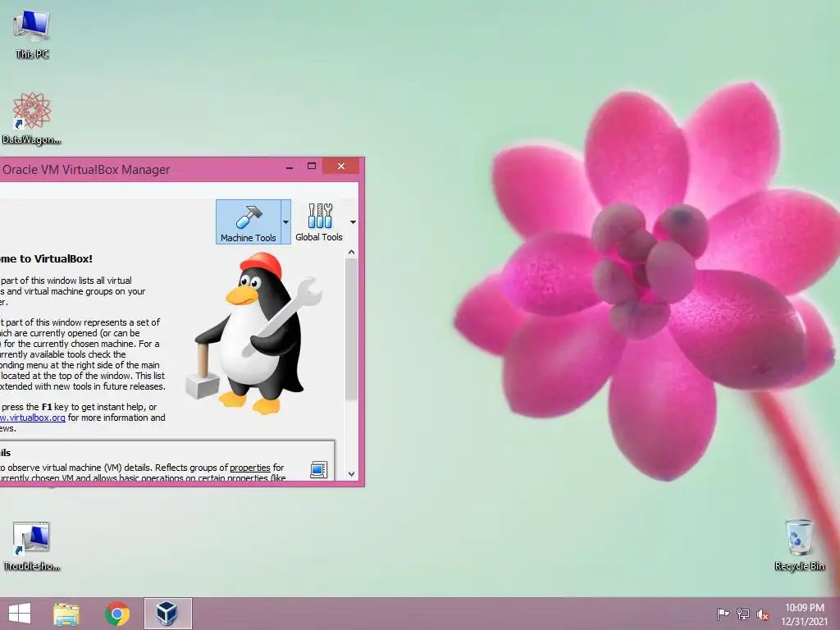Viewport: 840px width, 630px height.
Task: Select the Troubleshoot desktop shortcut
Action: 31,546
